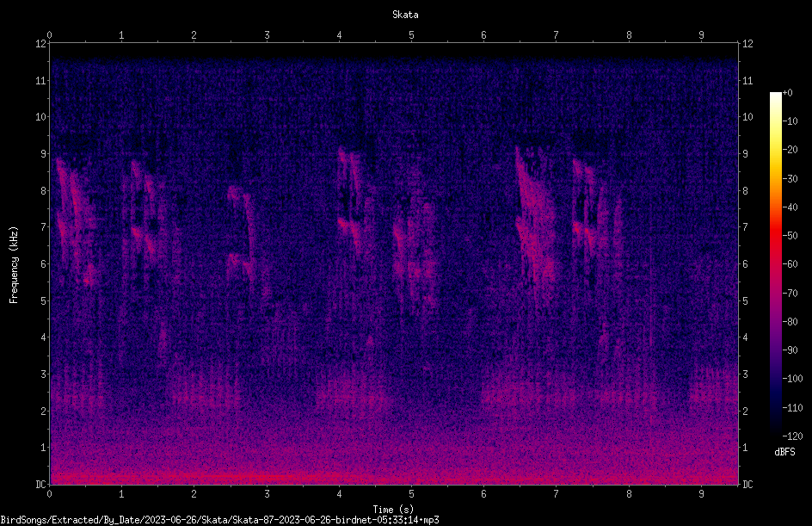Click the "+0" label on the color scale
Viewport: 812px width, 526px height.
787,93
